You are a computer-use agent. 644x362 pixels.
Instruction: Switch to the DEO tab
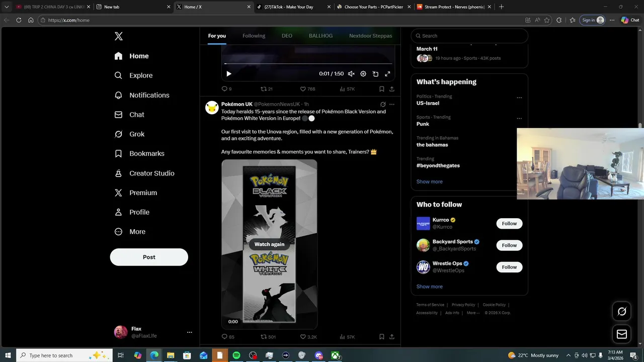tap(287, 36)
